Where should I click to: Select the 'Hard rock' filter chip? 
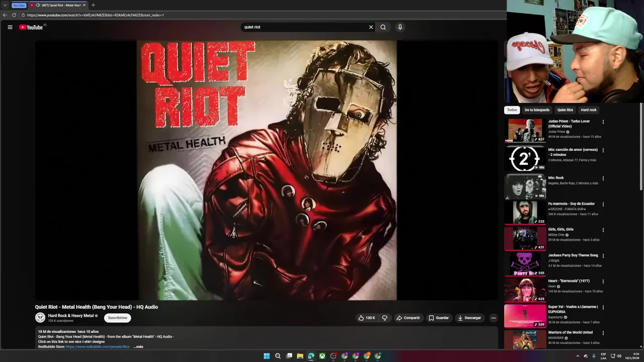pyautogui.click(x=589, y=110)
